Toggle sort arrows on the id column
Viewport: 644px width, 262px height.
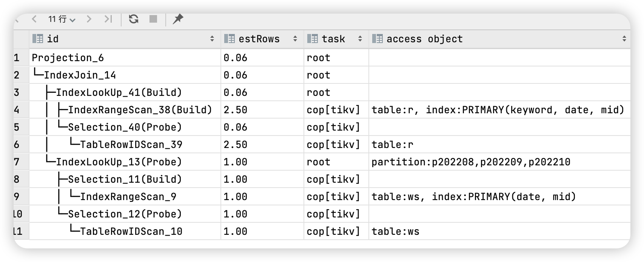pos(212,39)
